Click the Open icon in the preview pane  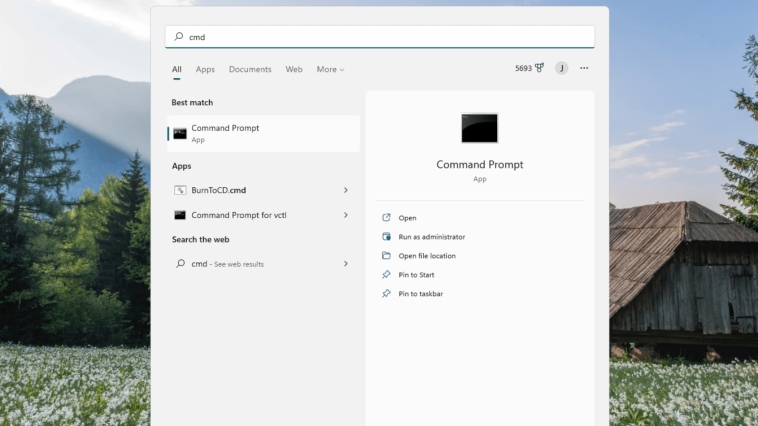(x=386, y=218)
